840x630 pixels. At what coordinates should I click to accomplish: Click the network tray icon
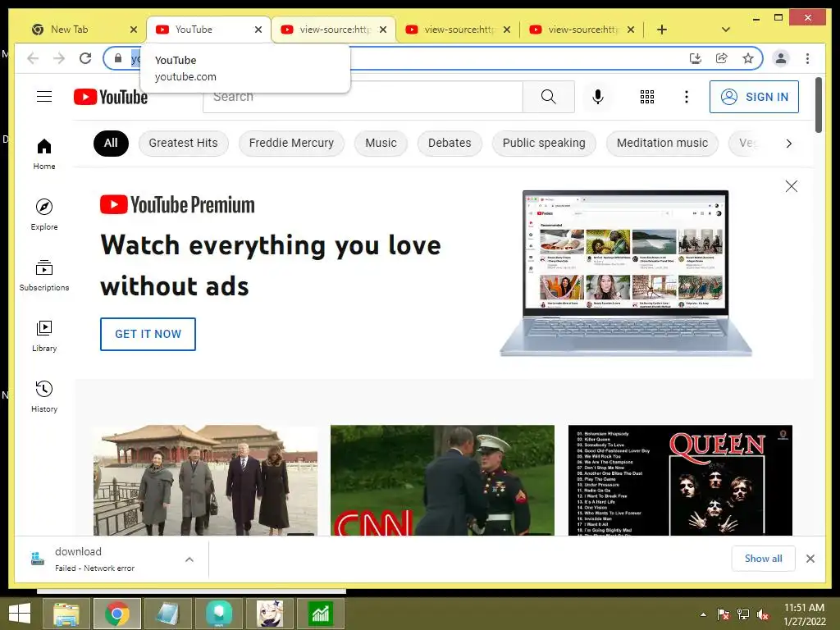point(743,614)
